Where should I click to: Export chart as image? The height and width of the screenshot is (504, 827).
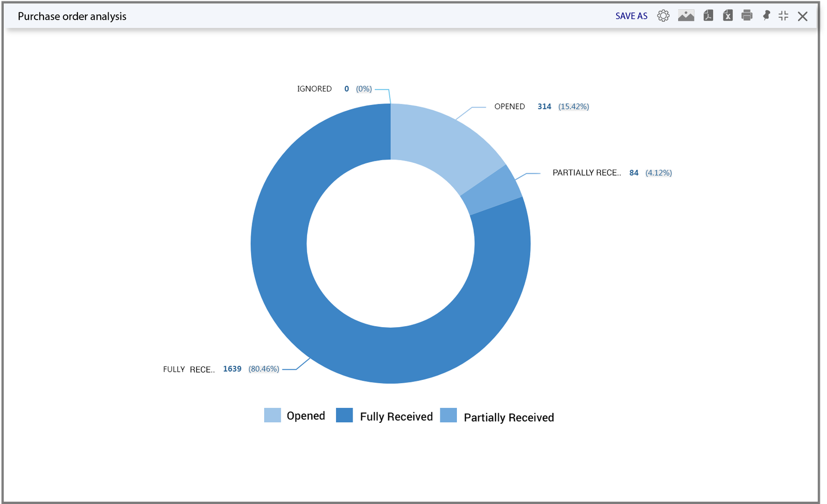pyautogui.click(x=686, y=16)
